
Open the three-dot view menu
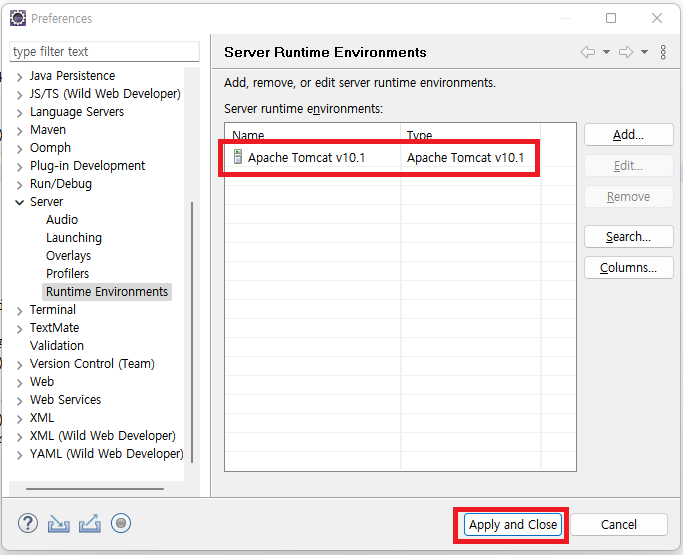coord(663,52)
